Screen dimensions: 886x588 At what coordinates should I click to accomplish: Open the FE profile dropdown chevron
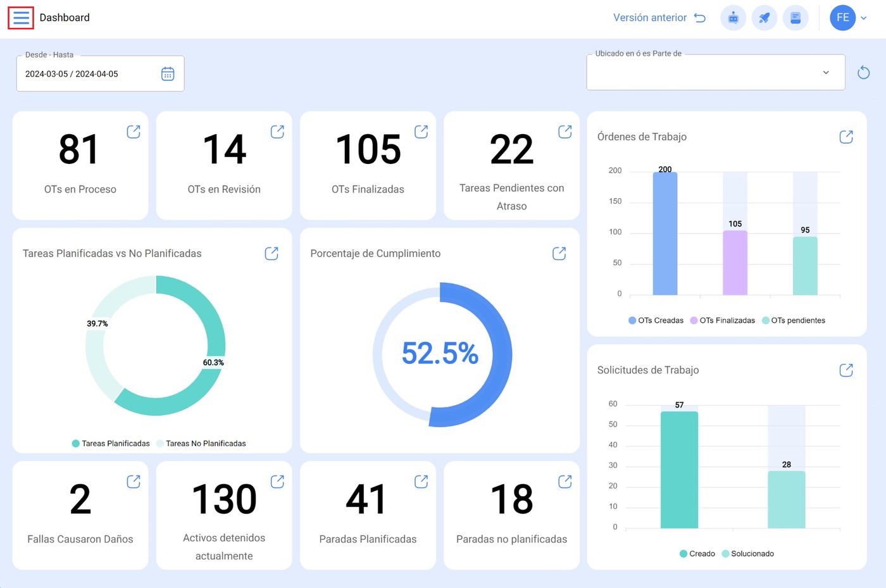pos(863,18)
